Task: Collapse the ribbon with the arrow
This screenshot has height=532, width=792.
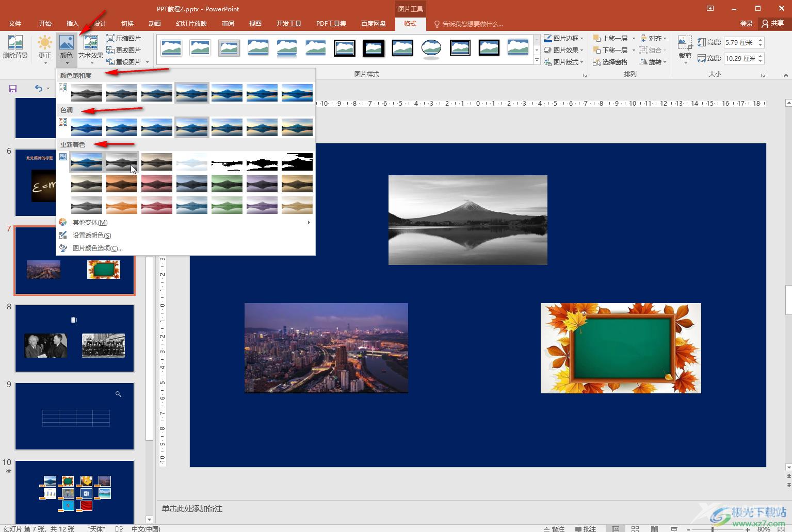Action: (786, 75)
